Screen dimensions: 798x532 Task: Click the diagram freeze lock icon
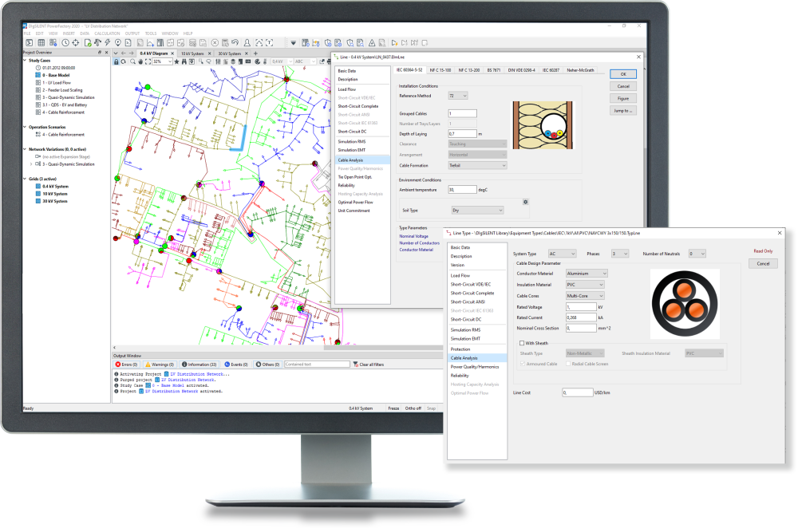coord(116,61)
